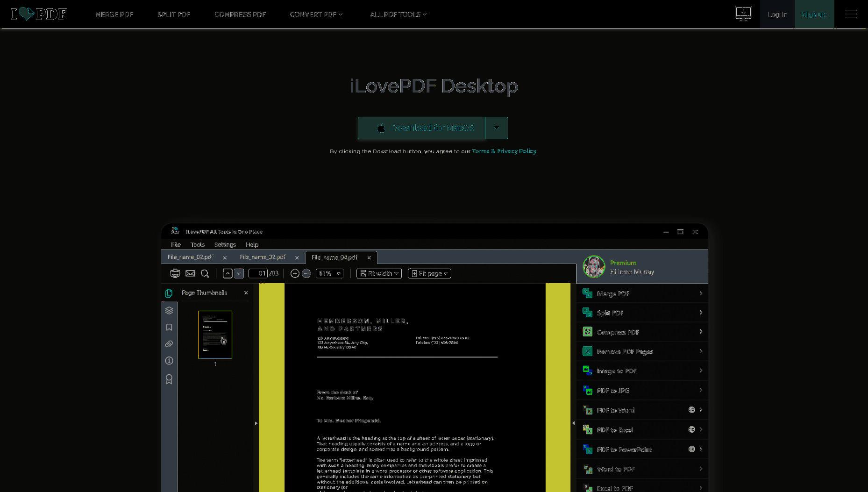
Task: Go to previous page arrow
Action: click(228, 273)
